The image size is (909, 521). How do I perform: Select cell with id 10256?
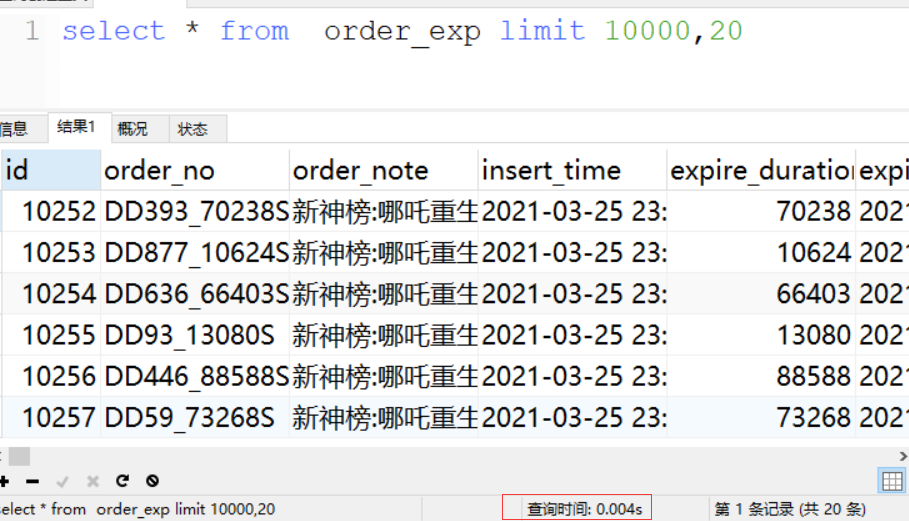click(51, 376)
